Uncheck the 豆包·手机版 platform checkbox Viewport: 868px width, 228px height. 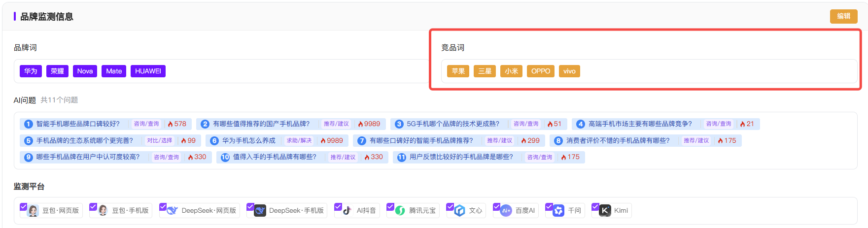[93, 207]
